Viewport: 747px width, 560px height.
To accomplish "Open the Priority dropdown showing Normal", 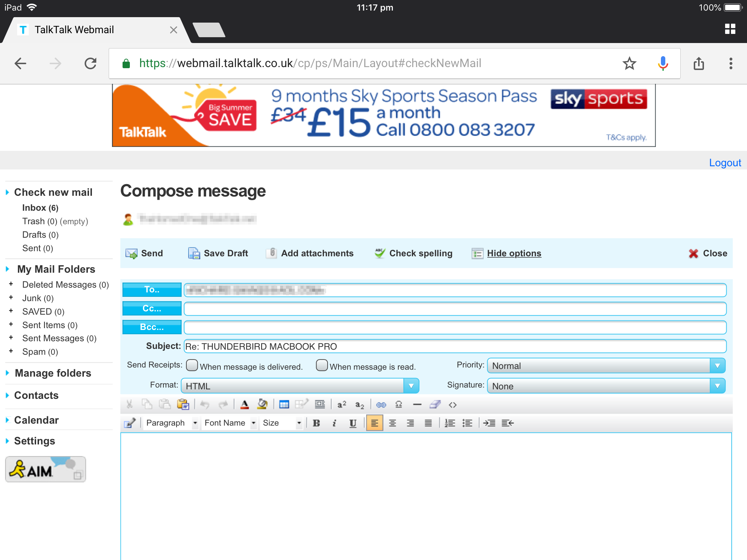I will [x=606, y=366].
